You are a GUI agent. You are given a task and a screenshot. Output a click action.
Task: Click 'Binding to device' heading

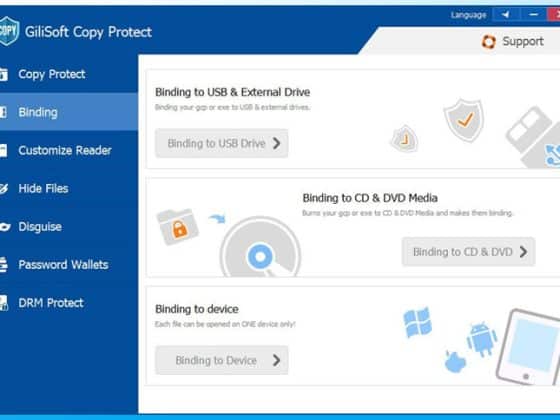click(x=197, y=309)
